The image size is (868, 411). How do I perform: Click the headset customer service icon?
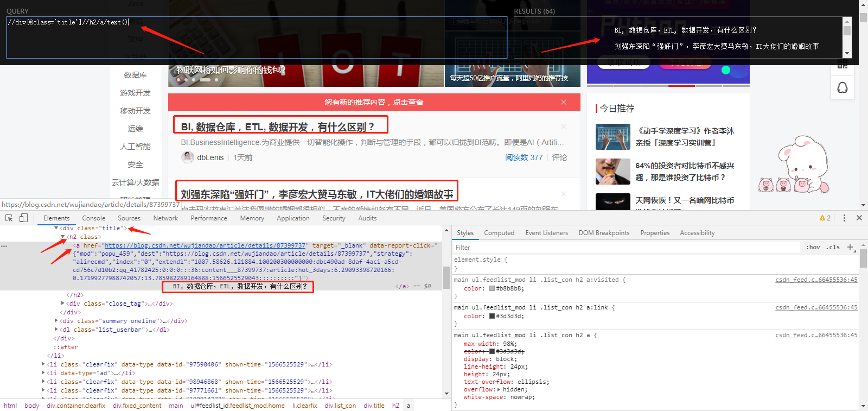coord(843,87)
